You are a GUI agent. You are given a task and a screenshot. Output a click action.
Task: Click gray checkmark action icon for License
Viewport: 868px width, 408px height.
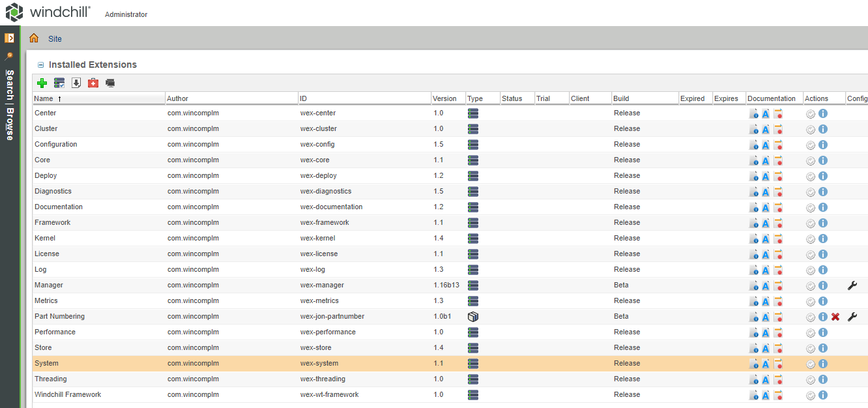(x=811, y=254)
